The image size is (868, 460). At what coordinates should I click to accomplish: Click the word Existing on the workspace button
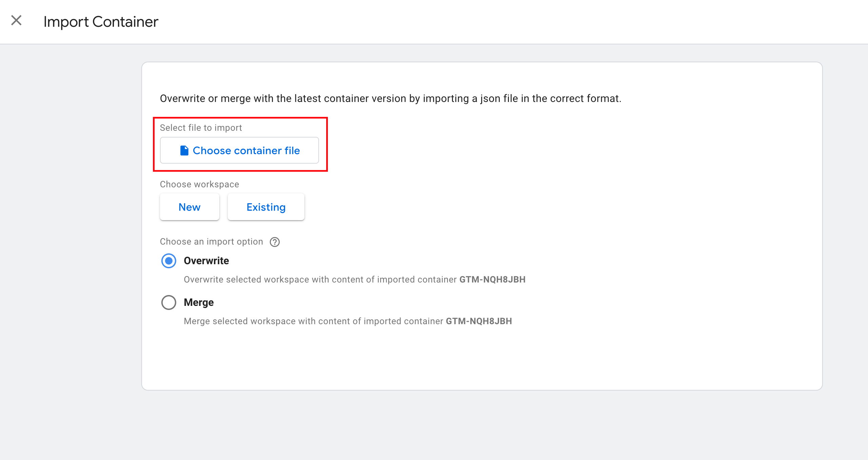(266, 207)
